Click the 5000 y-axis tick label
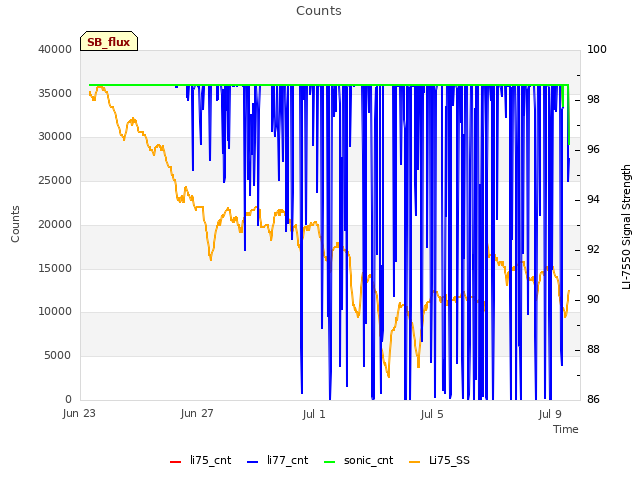 (x=58, y=356)
